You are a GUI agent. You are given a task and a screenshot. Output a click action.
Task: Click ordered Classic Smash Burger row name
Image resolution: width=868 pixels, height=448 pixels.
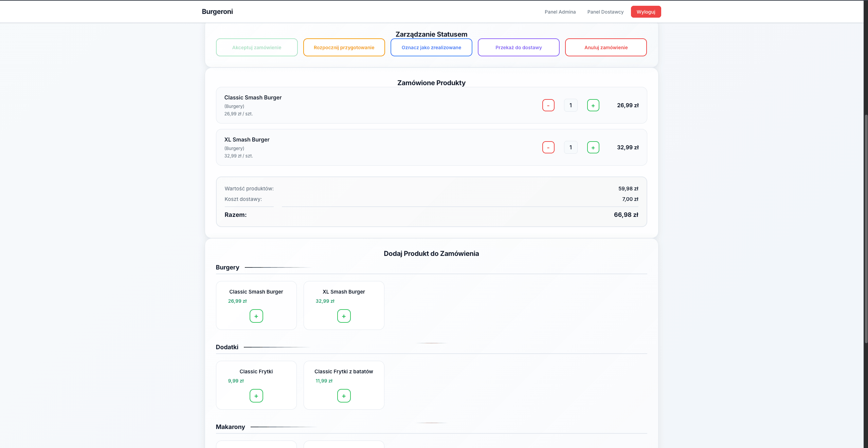tap(253, 97)
